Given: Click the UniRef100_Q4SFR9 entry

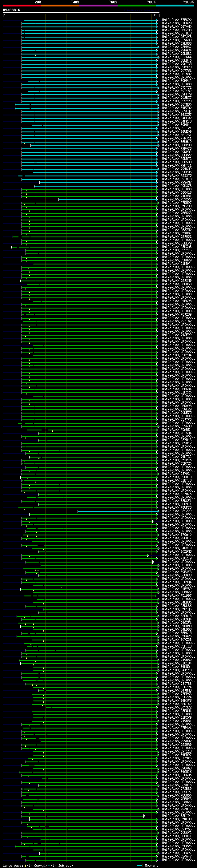Looking at the screenshot, I should click(x=177, y=335).
